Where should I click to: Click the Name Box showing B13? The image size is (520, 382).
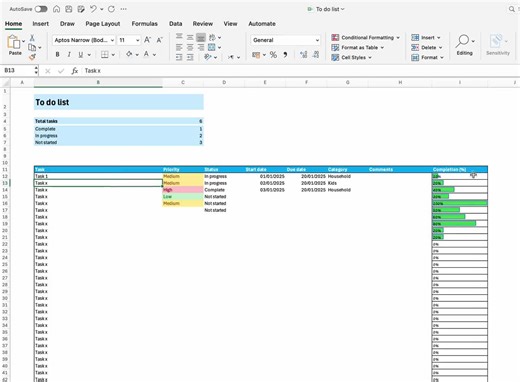pos(19,70)
